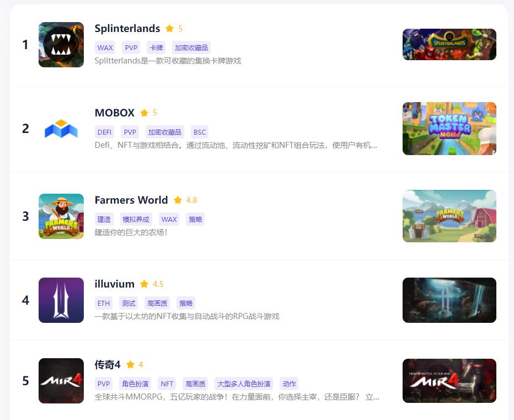The image size is (514, 420).
Task: Open the Farmers World game icon
Action: 61,216
